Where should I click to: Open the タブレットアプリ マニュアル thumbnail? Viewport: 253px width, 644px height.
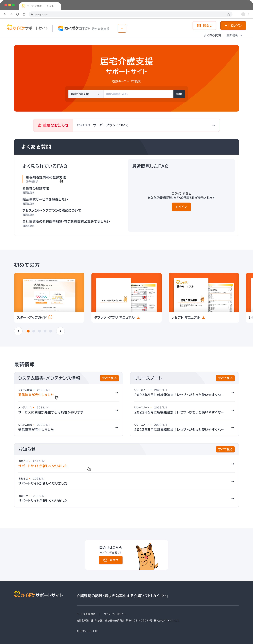126,292
